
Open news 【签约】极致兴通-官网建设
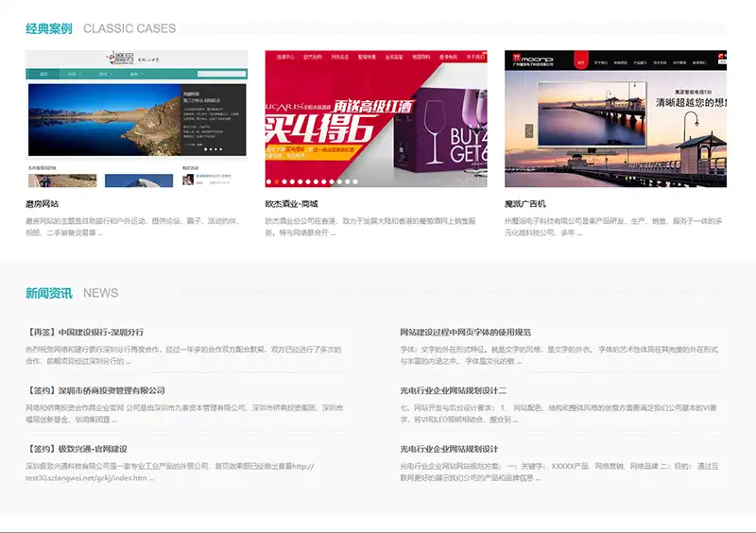(77, 449)
